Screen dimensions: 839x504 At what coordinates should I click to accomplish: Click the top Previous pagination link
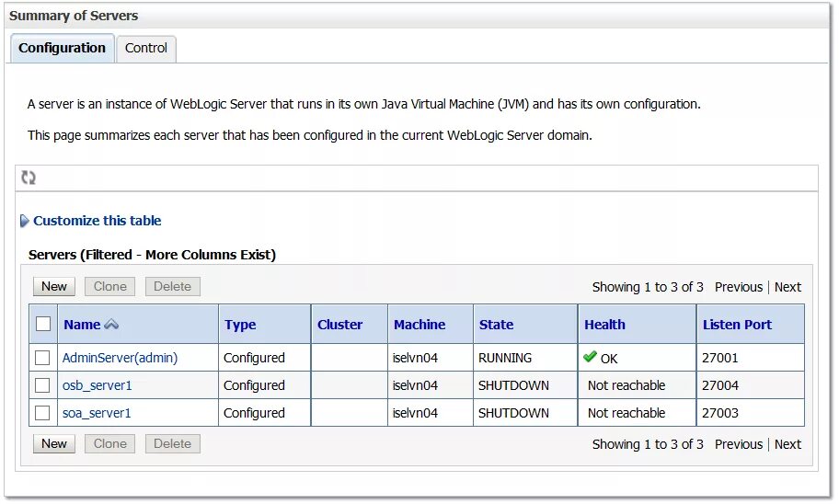coord(739,287)
